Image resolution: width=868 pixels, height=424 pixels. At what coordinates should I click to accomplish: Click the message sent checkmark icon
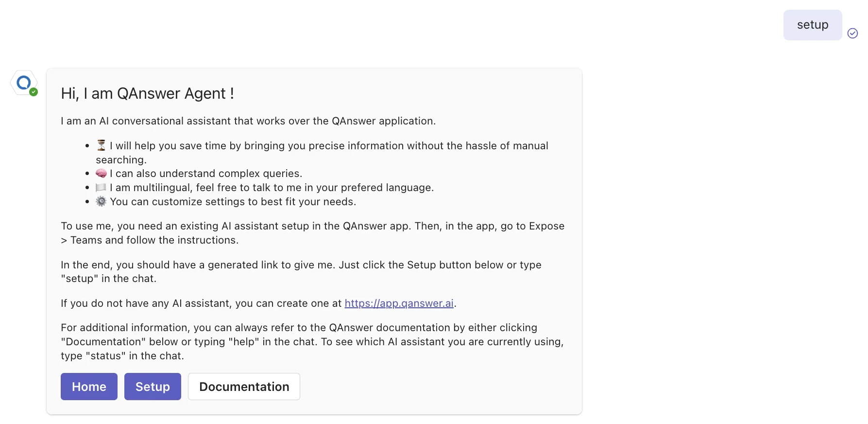852,33
